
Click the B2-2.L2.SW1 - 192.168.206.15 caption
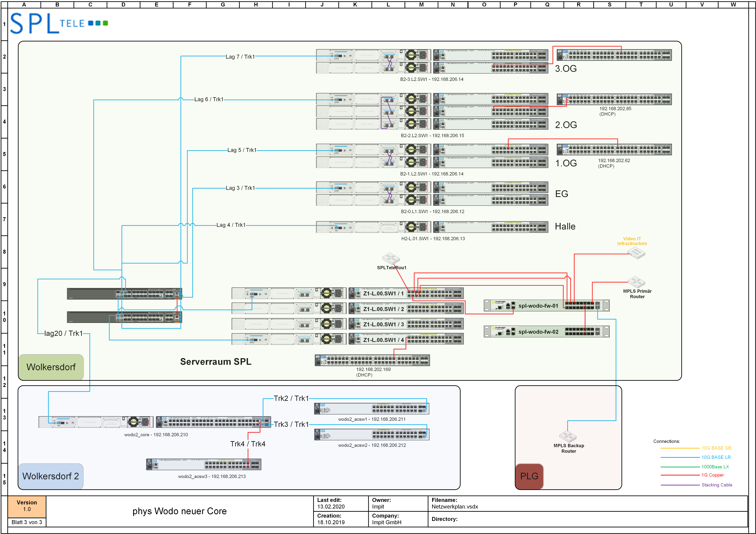[x=432, y=136]
